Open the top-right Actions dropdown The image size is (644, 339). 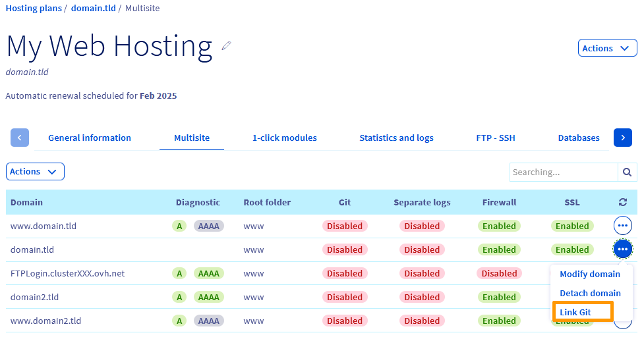tap(607, 48)
